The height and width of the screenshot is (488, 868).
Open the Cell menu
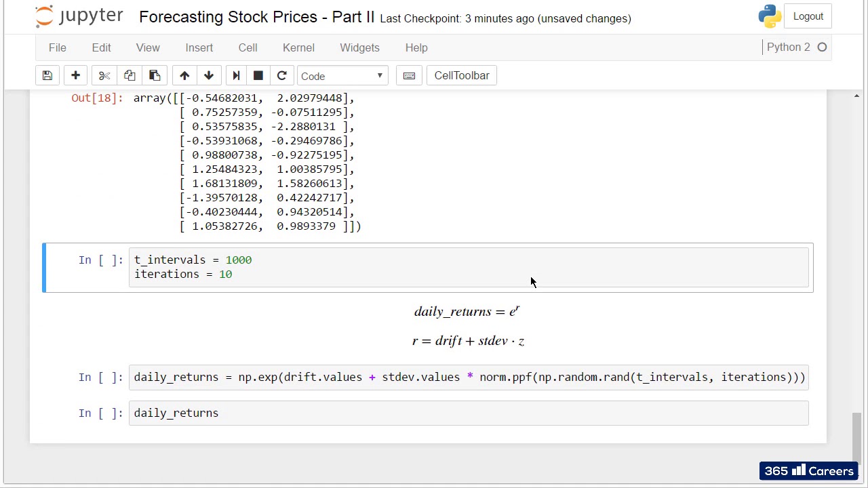(248, 47)
